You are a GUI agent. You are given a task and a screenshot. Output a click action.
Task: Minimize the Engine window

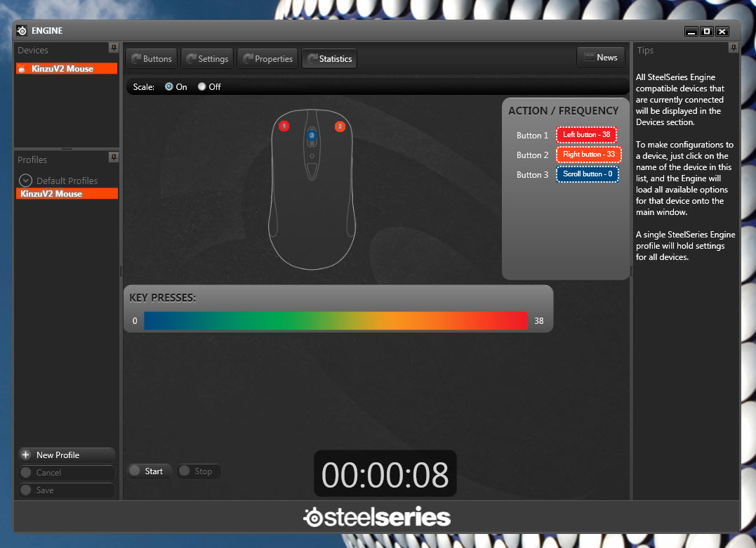[x=691, y=32]
